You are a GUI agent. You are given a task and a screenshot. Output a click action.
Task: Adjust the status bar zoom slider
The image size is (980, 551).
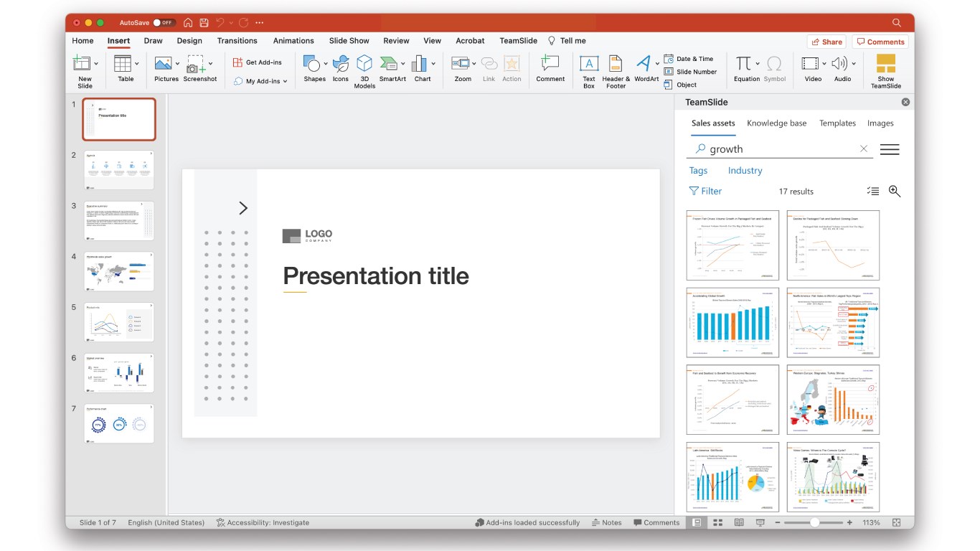click(x=814, y=522)
